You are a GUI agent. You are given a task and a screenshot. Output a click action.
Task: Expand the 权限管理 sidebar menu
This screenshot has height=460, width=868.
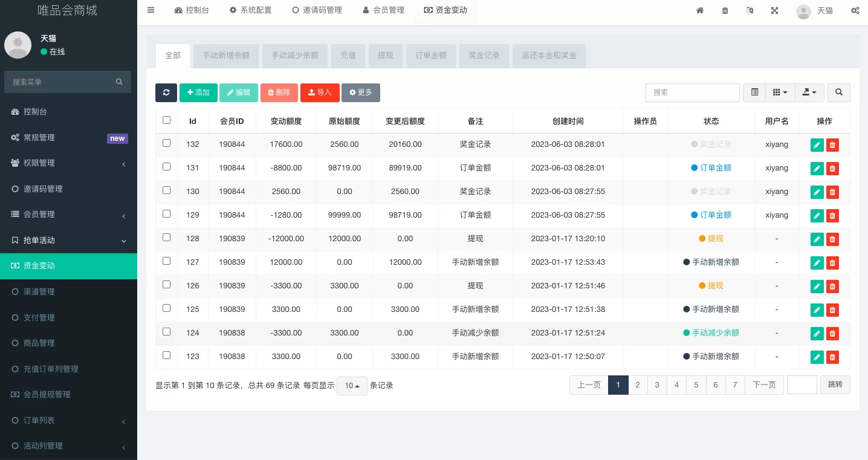[68, 163]
